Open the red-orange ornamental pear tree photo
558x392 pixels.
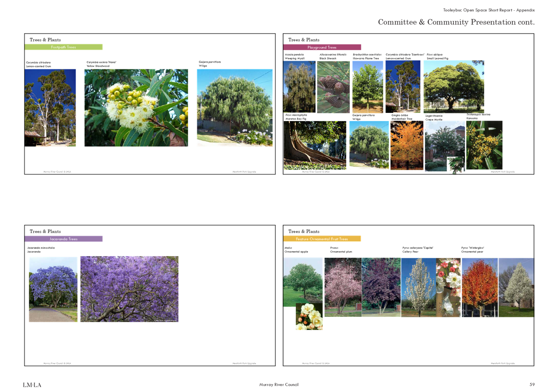pos(480,287)
